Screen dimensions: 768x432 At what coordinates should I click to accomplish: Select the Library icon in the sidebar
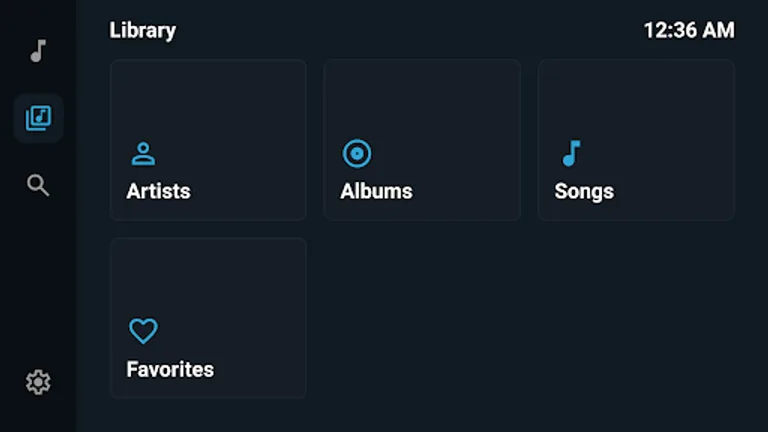tap(38, 118)
